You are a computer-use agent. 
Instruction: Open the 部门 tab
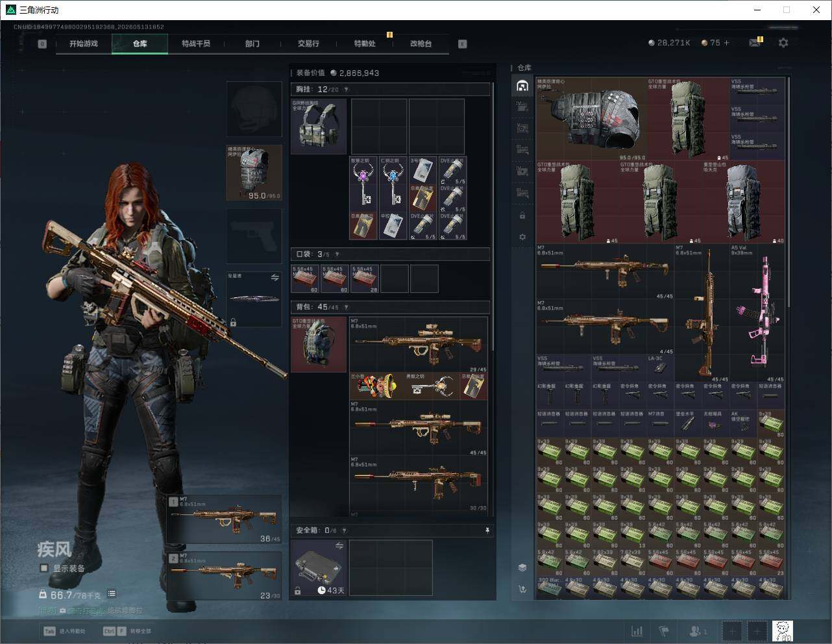point(252,43)
